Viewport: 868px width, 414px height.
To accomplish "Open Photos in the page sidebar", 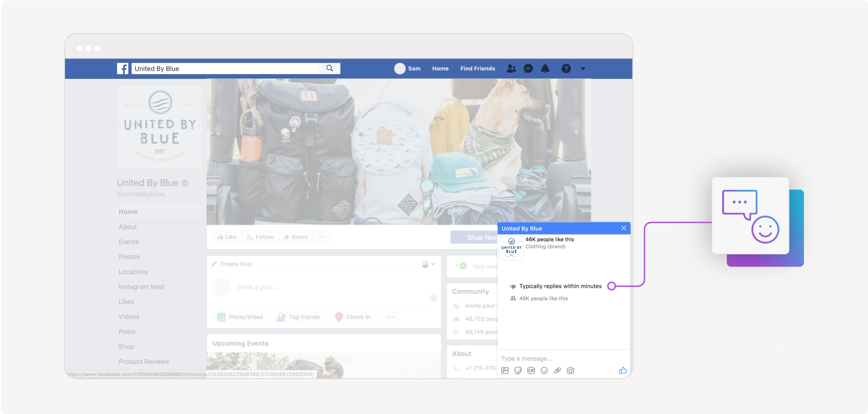I will (x=129, y=257).
